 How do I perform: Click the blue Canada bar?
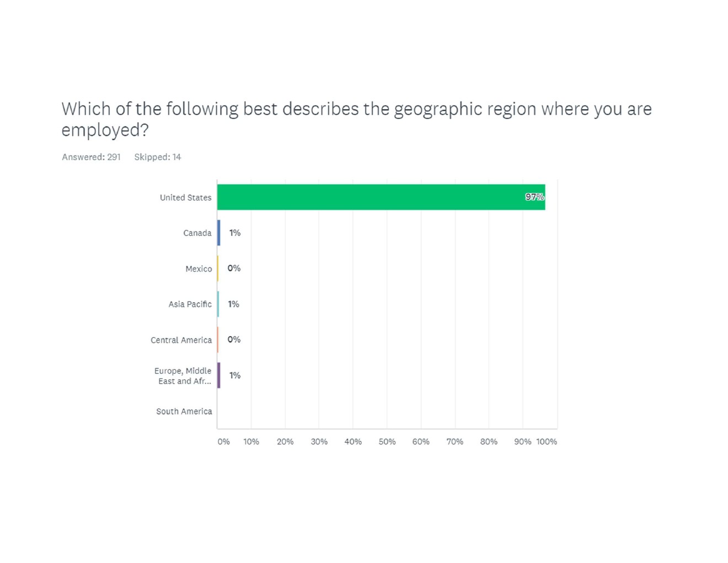219,233
